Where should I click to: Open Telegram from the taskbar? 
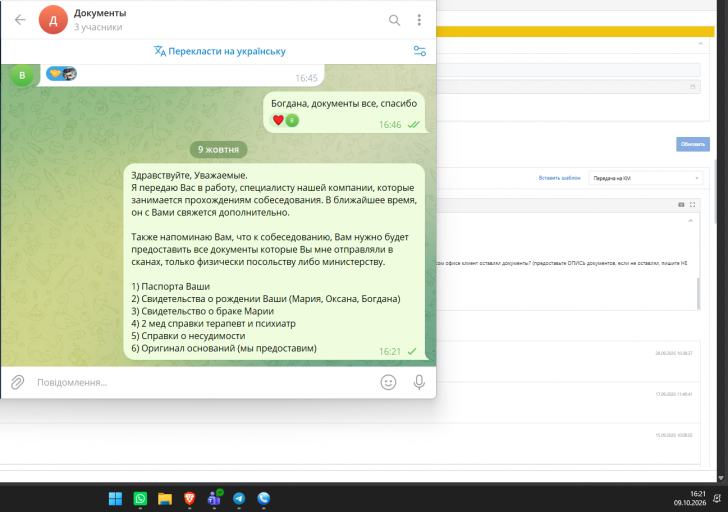point(239,499)
